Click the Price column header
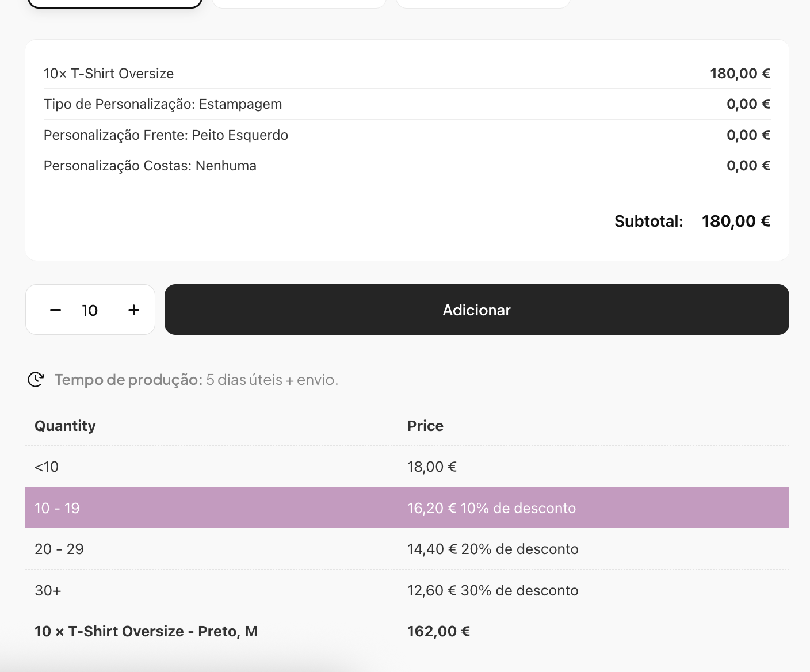810x672 pixels. tap(425, 426)
